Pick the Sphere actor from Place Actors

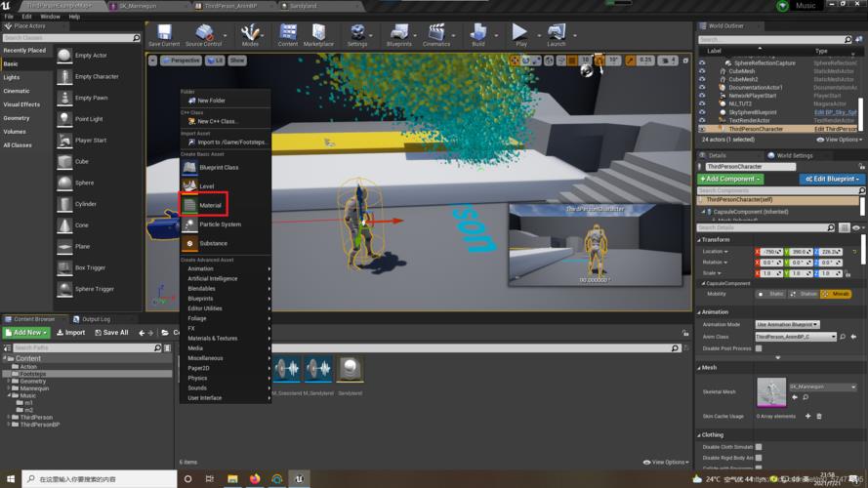84,183
